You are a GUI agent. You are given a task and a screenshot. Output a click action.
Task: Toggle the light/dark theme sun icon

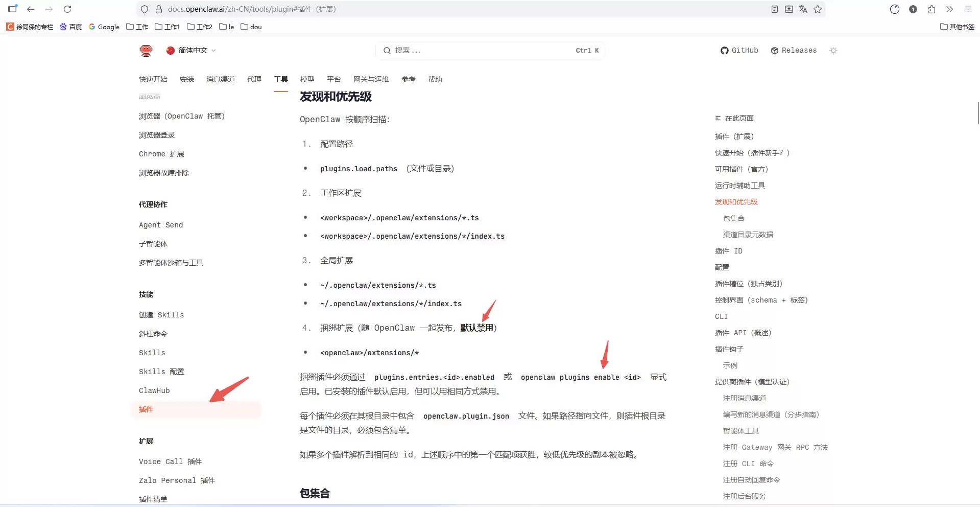tap(833, 51)
